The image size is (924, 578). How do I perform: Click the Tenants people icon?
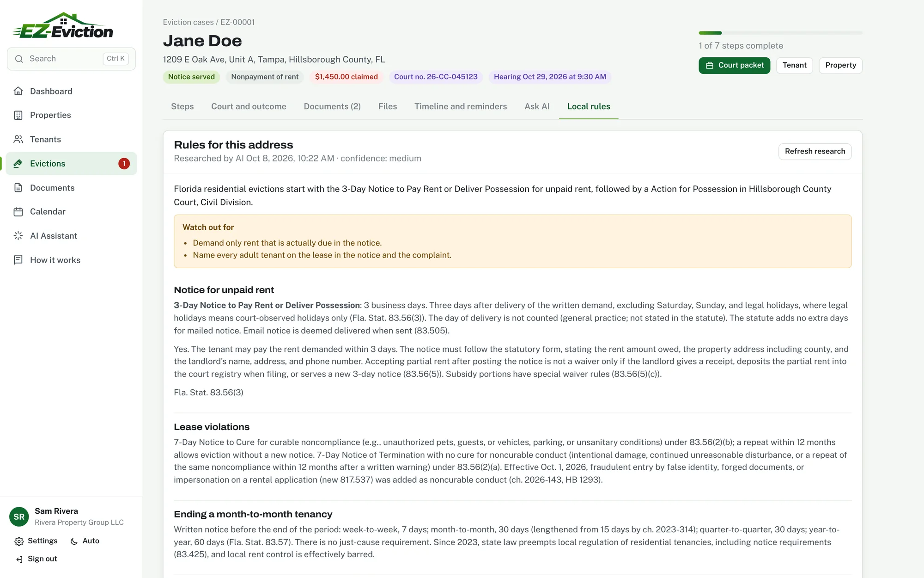[18, 139]
